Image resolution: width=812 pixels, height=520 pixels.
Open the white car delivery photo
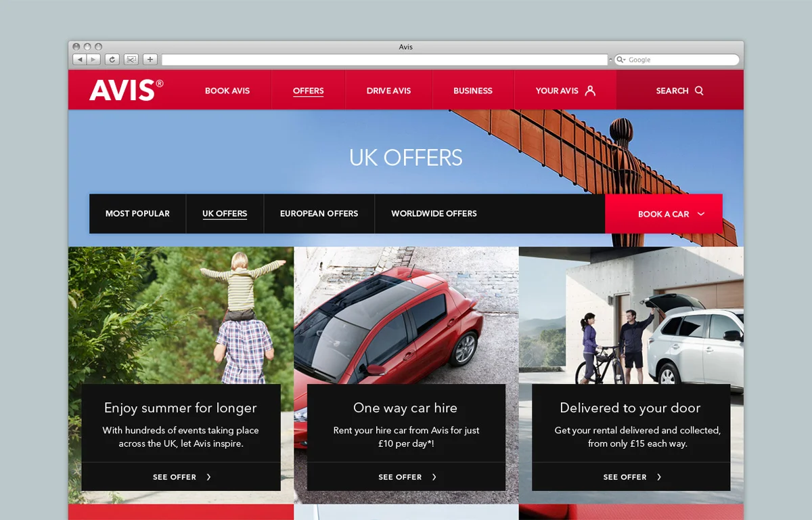pyautogui.click(x=631, y=316)
